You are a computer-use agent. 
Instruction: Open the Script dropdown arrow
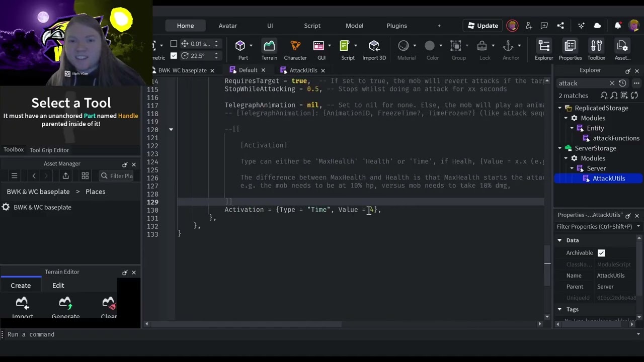point(355,46)
